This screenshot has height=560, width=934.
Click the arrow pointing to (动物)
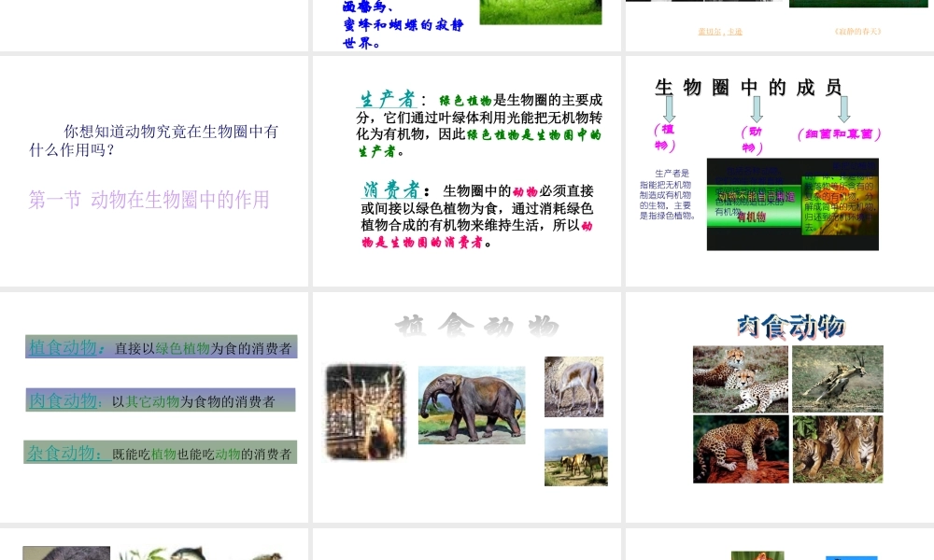point(757,109)
